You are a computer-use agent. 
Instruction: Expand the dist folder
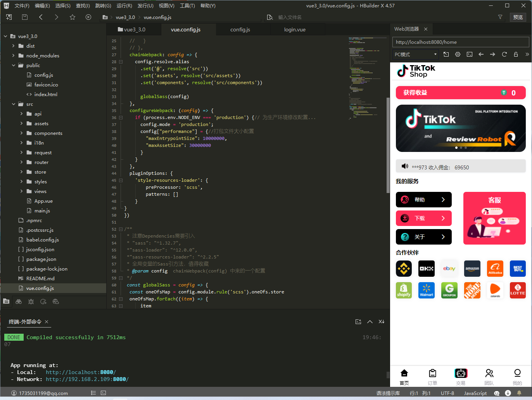tap(14, 46)
